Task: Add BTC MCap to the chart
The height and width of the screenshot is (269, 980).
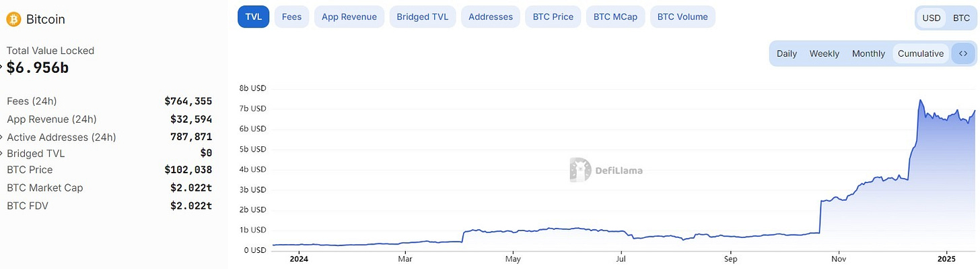Action: click(616, 17)
